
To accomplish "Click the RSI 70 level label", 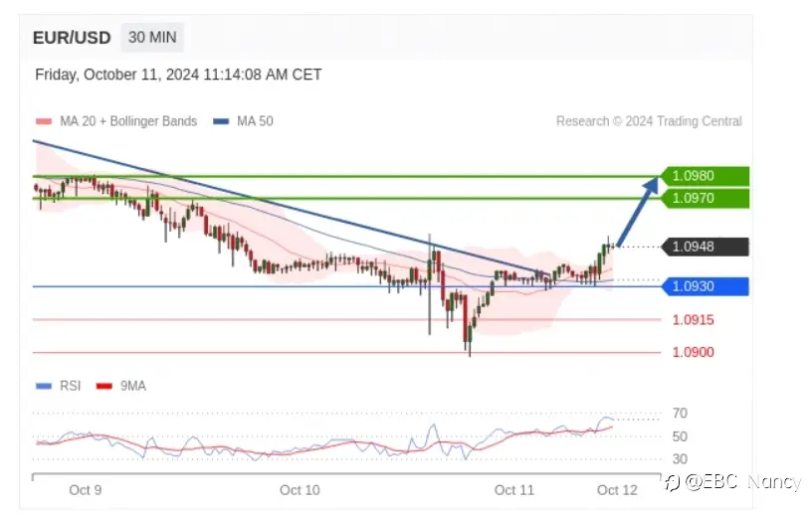I will 680,414.
